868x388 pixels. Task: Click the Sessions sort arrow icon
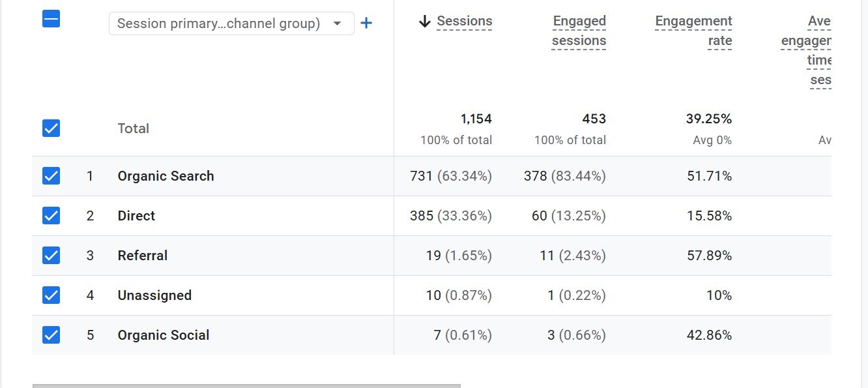(425, 22)
